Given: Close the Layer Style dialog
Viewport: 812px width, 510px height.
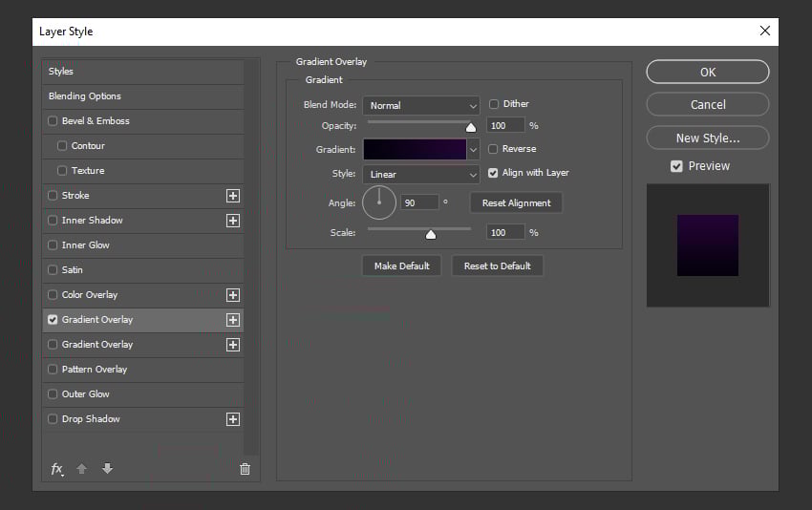Looking at the screenshot, I should tap(765, 32).
